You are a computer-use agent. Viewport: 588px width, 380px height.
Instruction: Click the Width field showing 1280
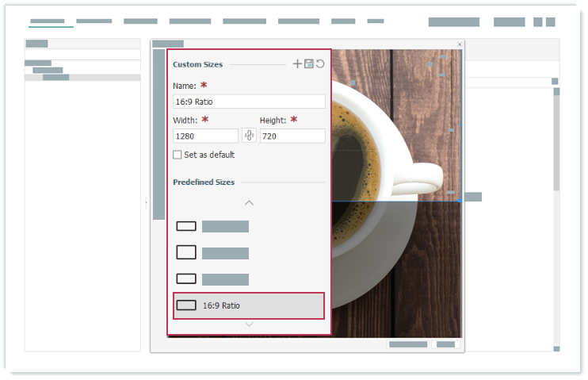click(205, 136)
